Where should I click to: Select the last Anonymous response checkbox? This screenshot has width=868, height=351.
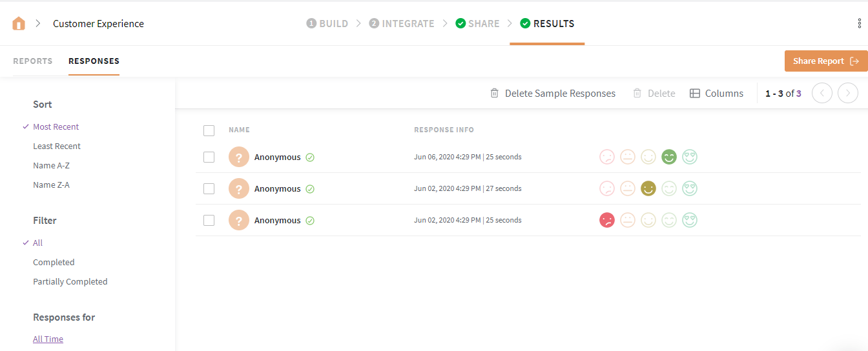[209, 220]
